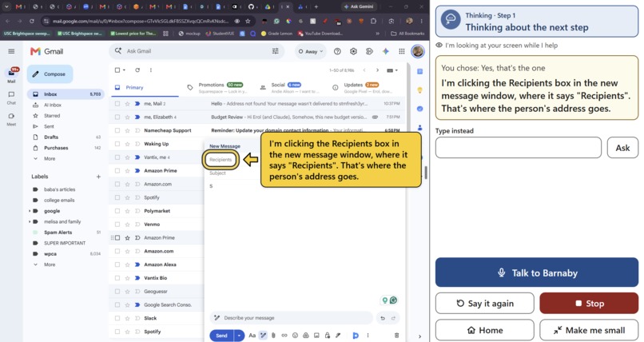Insert an emoji
Image resolution: width=644 pixels, height=342 pixels.
(295, 336)
